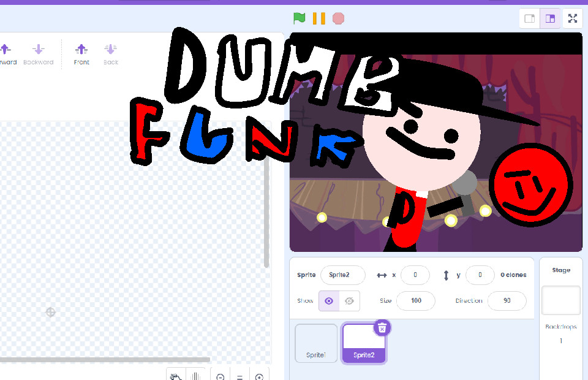Image resolution: width=588 pixels, height=380 pixels.
Task: Click the 'Backdrops' label in Stage panel
Action: (x=561, y=327)
